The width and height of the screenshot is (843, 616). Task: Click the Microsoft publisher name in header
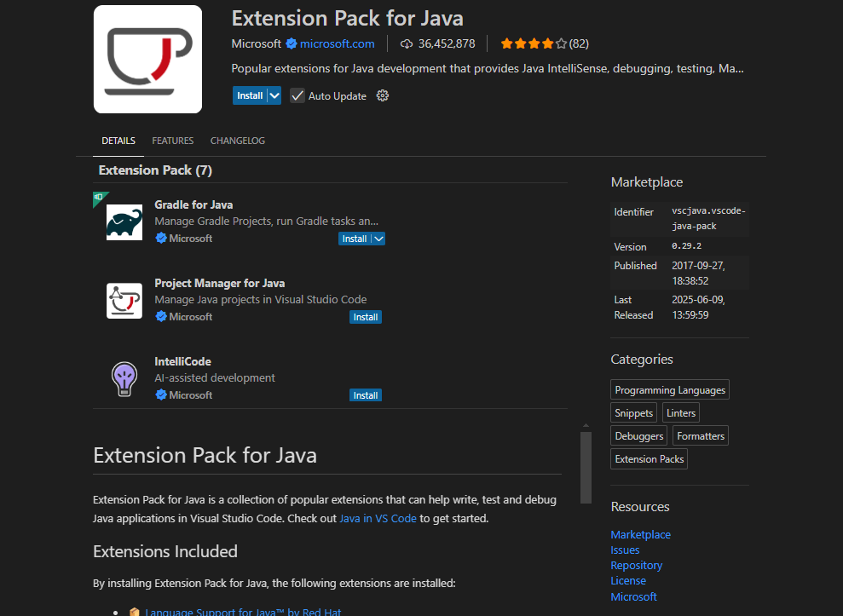coord(256,44)
